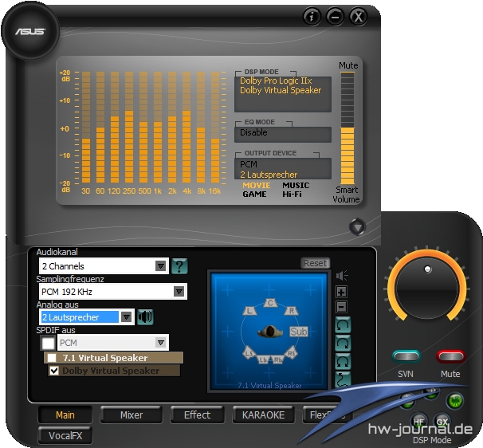The height and width of the screenshot is (448, 483).
Task: Click the 7.1 Virtual Speaker map caption
Action: [x=269, y=386]
